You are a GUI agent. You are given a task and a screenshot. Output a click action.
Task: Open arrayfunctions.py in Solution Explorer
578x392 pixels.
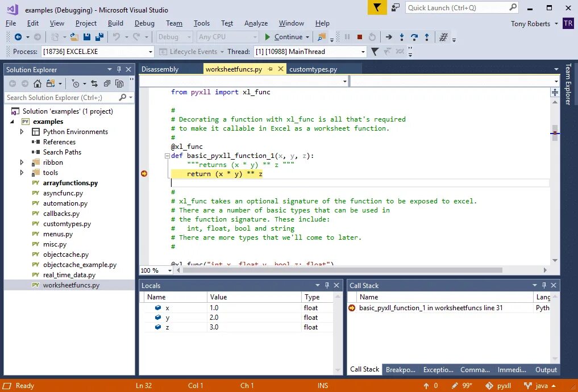(x=70, y=183)
